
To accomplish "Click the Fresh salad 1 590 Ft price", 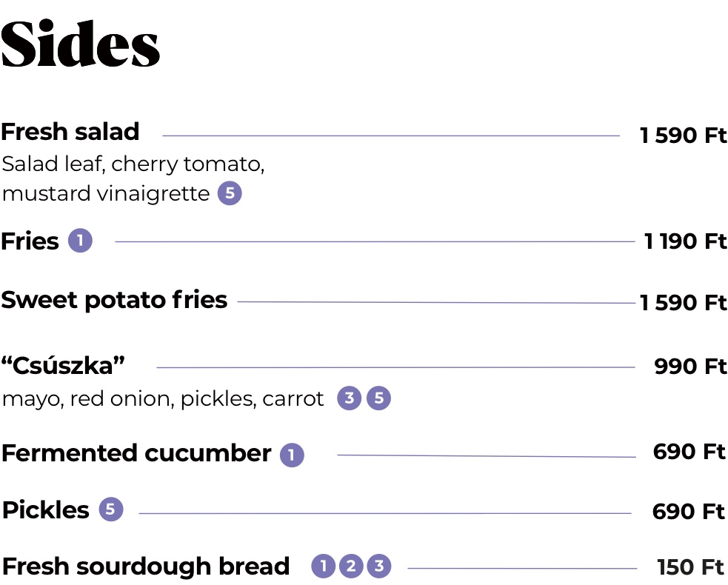I will (x=683, y=135).
